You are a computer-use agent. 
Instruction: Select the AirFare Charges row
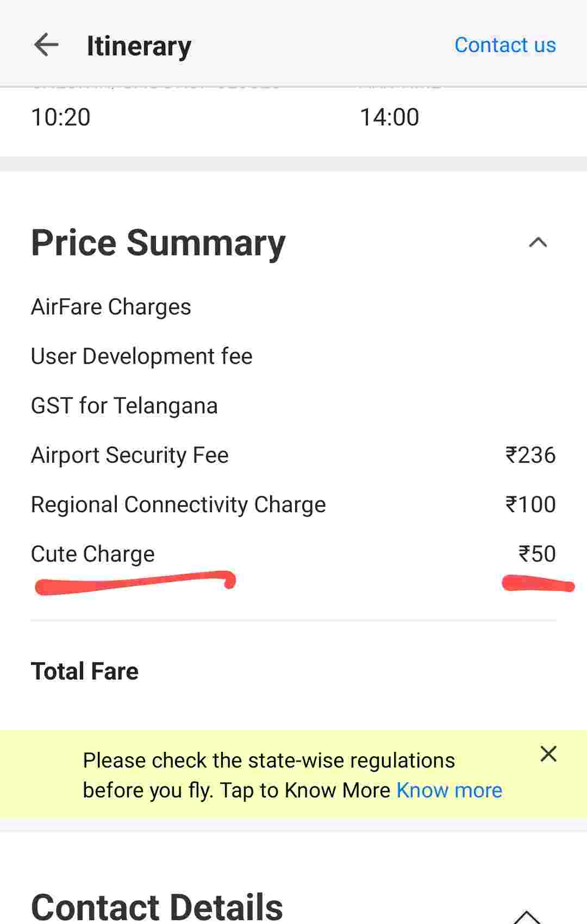coord(111,307)
